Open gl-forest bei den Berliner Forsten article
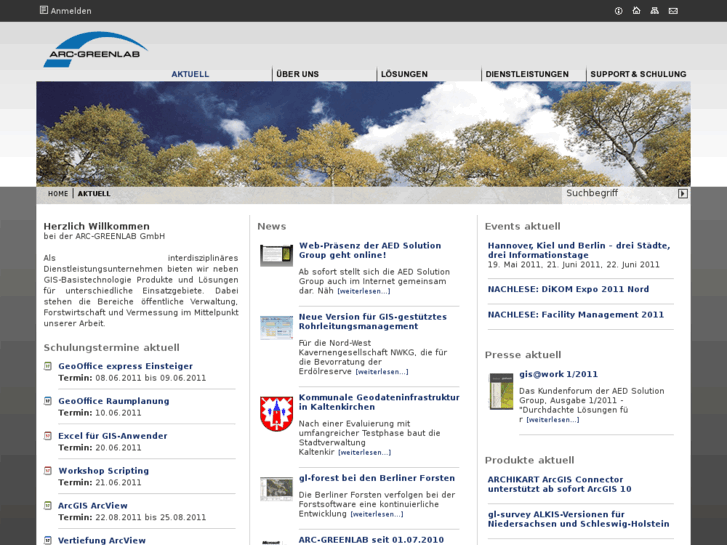The width and height of the screenshot is (727, 545). pos(376,478)
